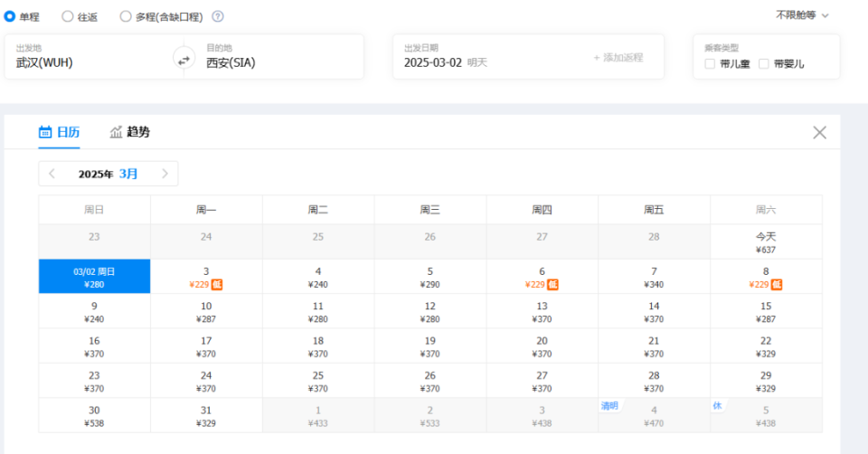Check the 带婴儿 with-infant checkbox
Image resolution: width=868 pixels, height=454 pixels.
(763, 63)
